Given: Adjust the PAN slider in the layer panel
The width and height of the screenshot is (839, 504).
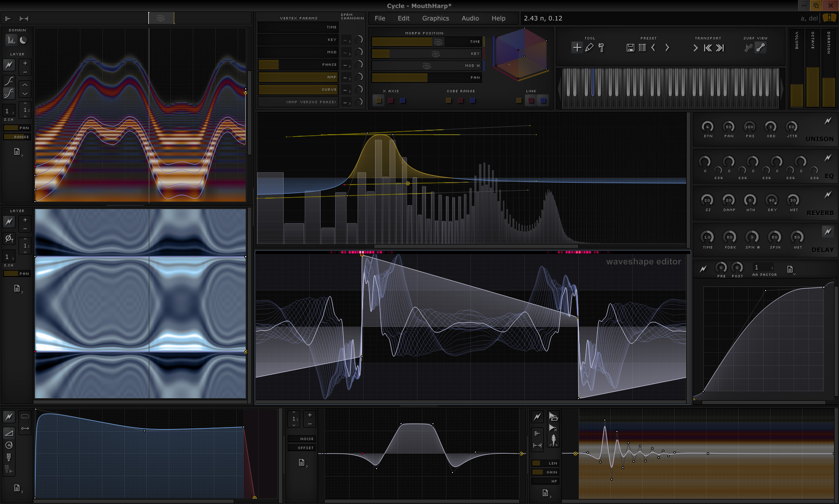Looking at the screenshot, I should coord(16,128).
